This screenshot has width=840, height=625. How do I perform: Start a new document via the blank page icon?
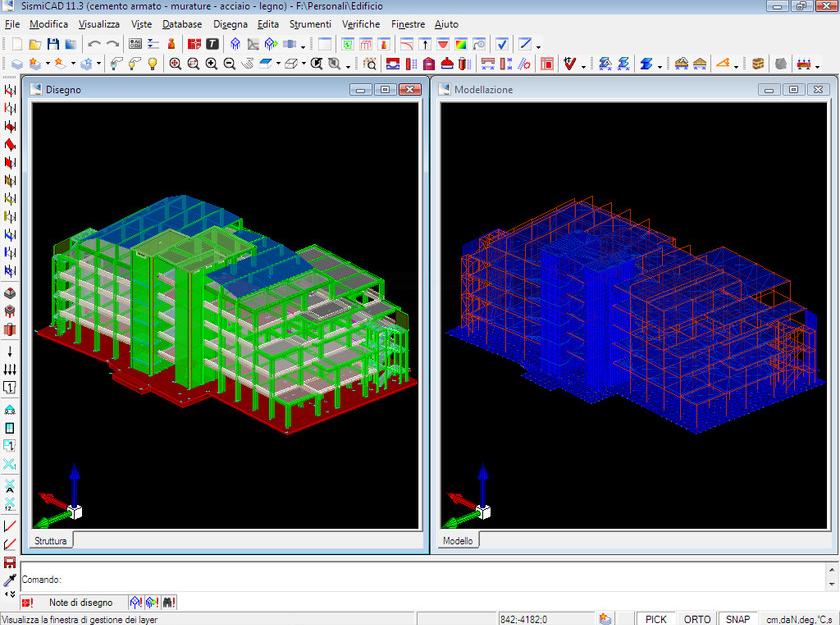click(15, 41)
